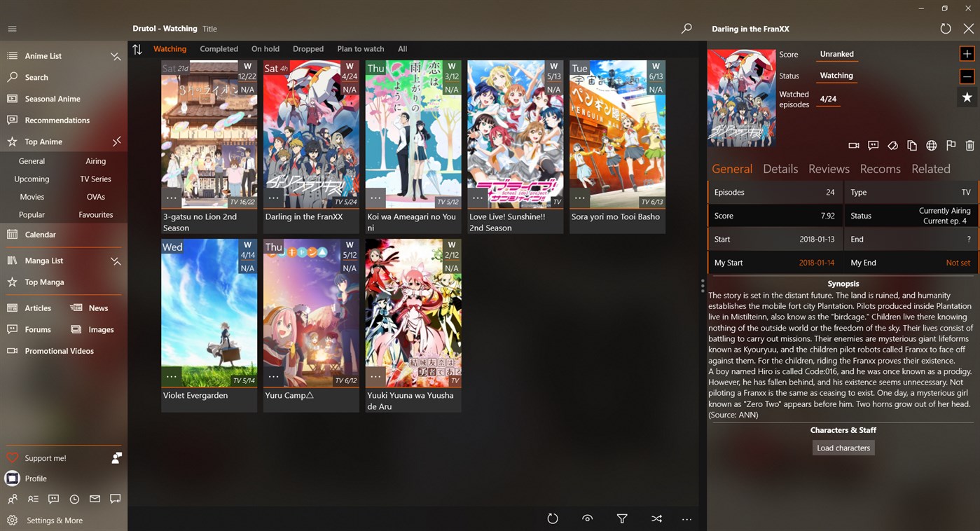Open the ellipsis menu on the bottom toolbar
Viewport: 980px width, 531px height.
click(x=686, y=518)
